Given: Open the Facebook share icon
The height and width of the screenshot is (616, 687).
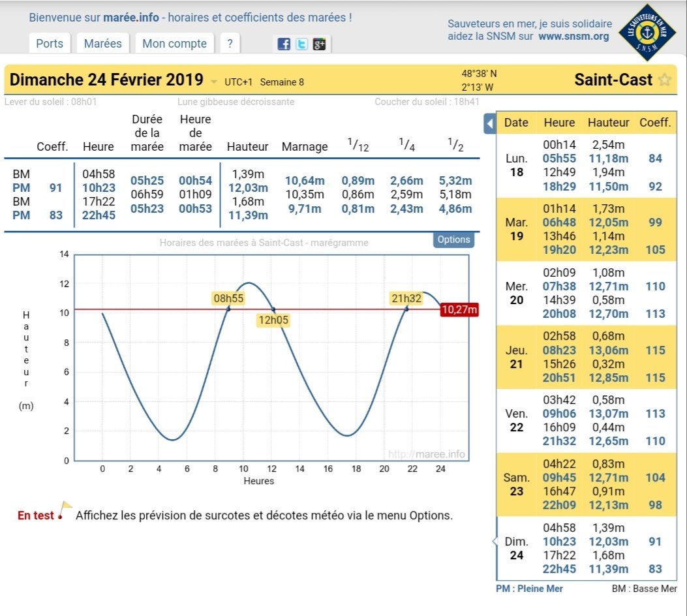Looking at the screenshot, I should click(284, 44).
